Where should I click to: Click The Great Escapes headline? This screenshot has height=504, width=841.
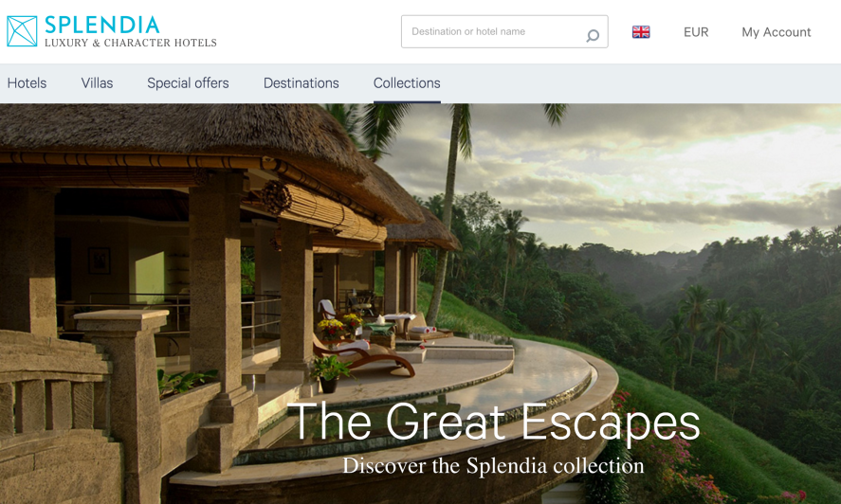(493, 423)
